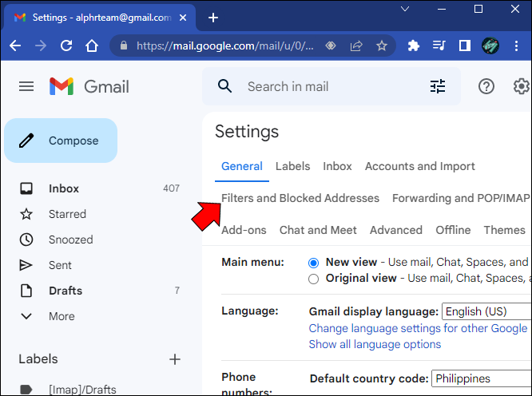This screenshot has height=396, width=532.
Task: Bookmark this tab with star icon
Action: (382, 46)
